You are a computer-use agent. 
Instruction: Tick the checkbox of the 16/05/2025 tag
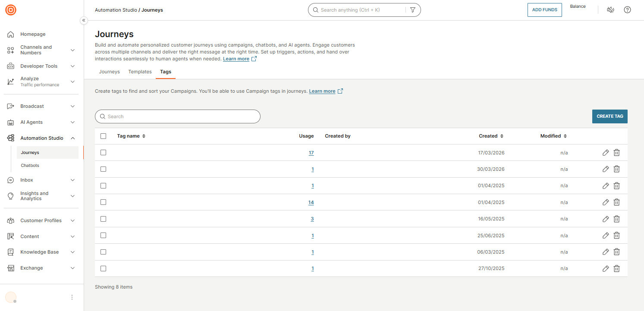103,219
